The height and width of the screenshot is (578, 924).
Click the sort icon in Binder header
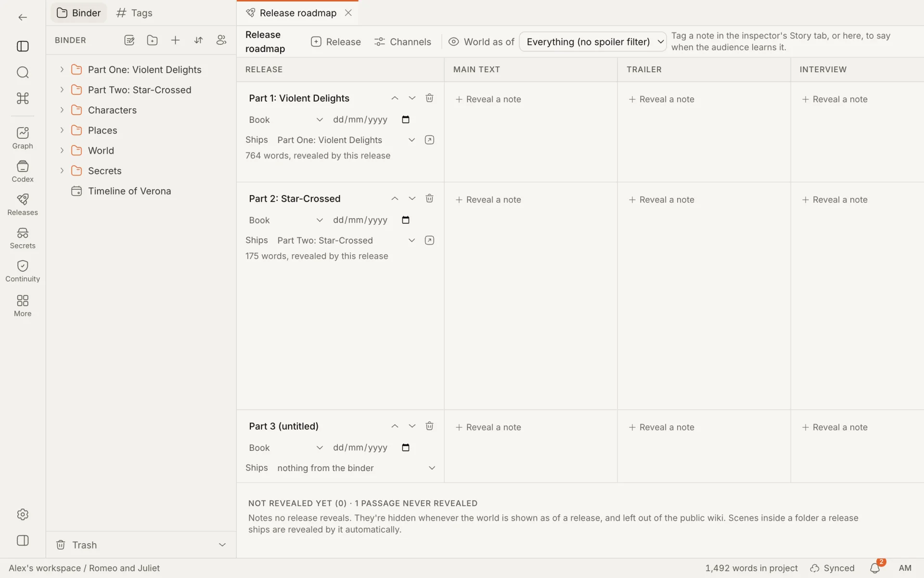click(198, 40)
